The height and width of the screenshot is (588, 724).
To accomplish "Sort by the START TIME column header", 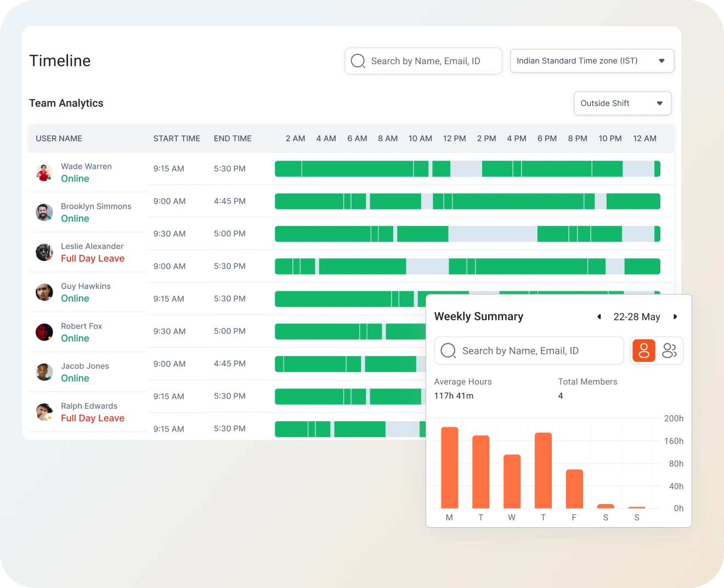I will (x=176, y=138).
